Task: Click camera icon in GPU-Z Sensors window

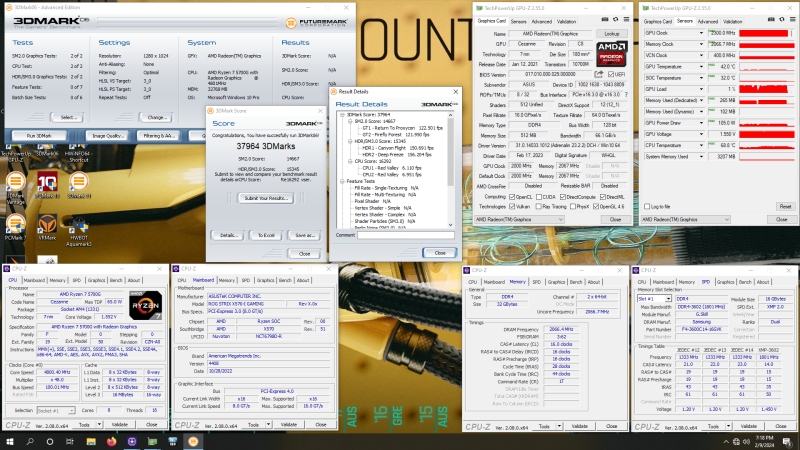Action: [771, 19]
